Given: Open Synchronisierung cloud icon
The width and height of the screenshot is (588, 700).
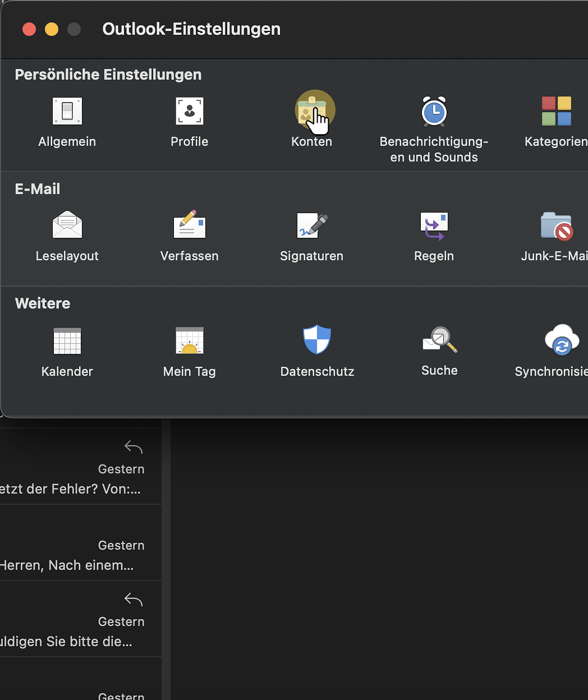Looking at the screenshot, I should pos(561,340).
